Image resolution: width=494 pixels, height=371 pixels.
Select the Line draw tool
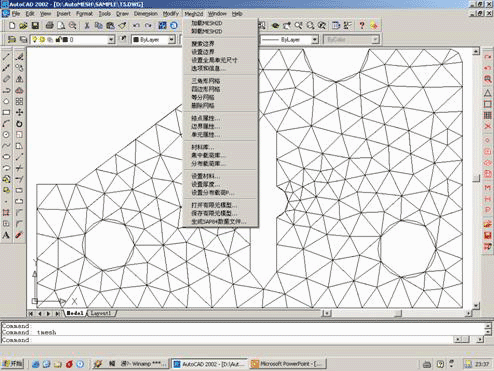(x=6, y=57)
